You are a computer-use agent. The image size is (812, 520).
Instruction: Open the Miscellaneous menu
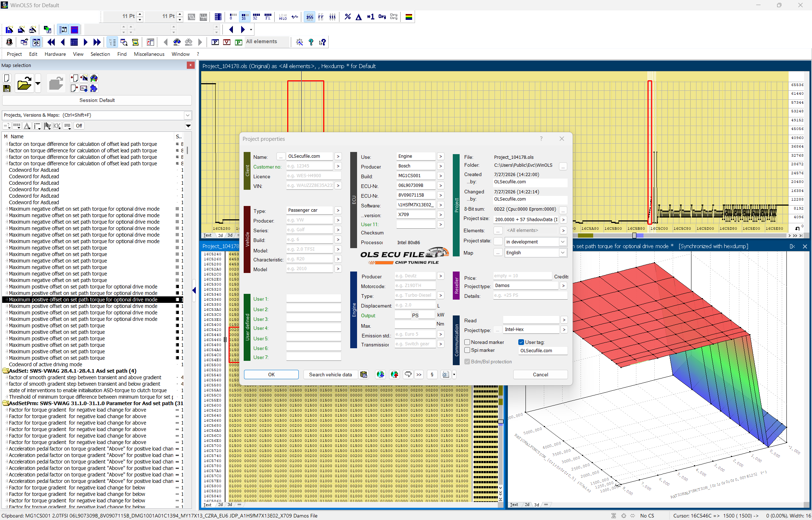(x=149, y=54)
